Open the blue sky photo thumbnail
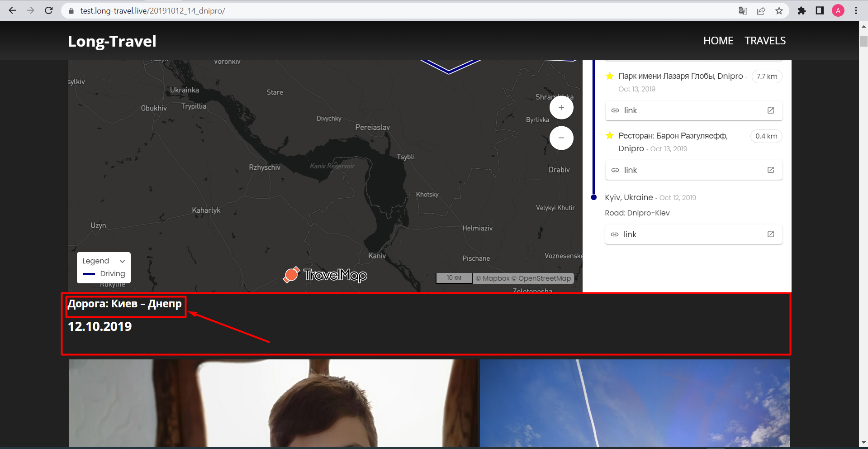The height and width of the screenshot is (449, 868). [x=635, y=403]
